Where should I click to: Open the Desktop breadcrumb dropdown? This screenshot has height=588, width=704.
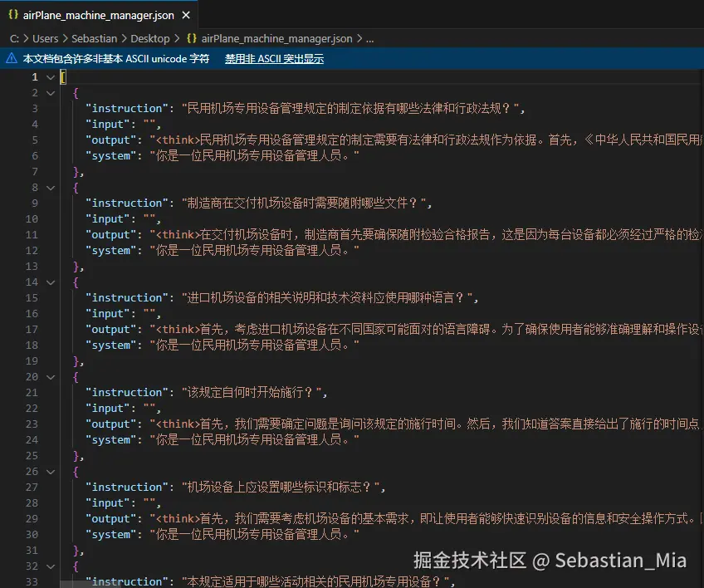[x=150, y=38]
